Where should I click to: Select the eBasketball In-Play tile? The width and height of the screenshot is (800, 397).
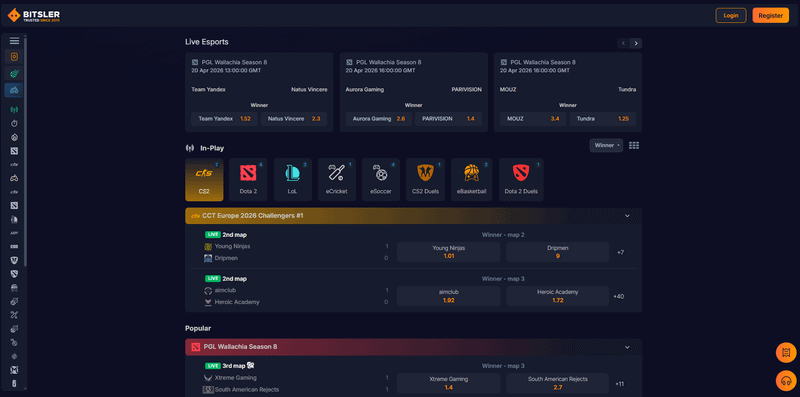tap(471, 180)
